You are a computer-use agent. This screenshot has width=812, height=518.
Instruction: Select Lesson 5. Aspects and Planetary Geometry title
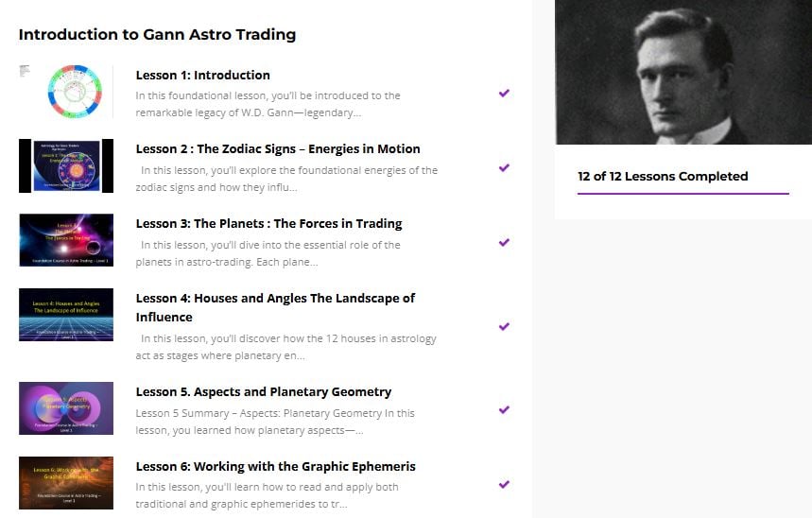pyautogui.click(x=263, y=392)
